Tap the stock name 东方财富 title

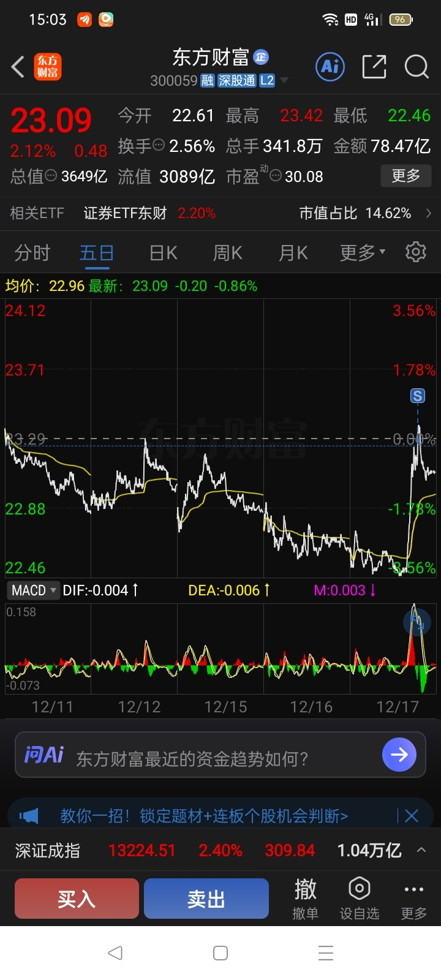(x=211, y=58)
